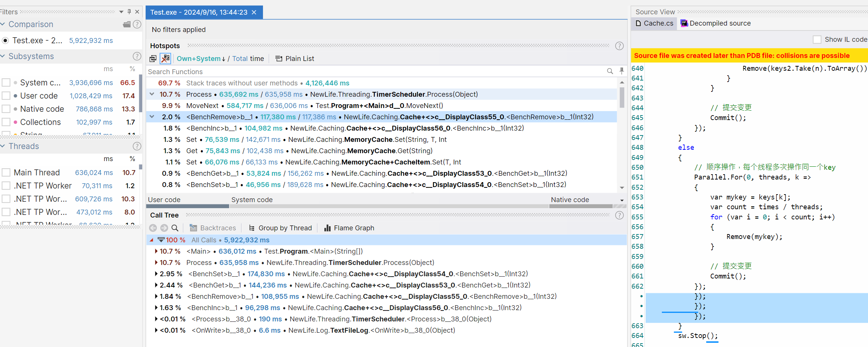This screenshot has width=868, height=347.
Task: Click the search magnifier in Call Tree
Action: [x=175, y=228]
